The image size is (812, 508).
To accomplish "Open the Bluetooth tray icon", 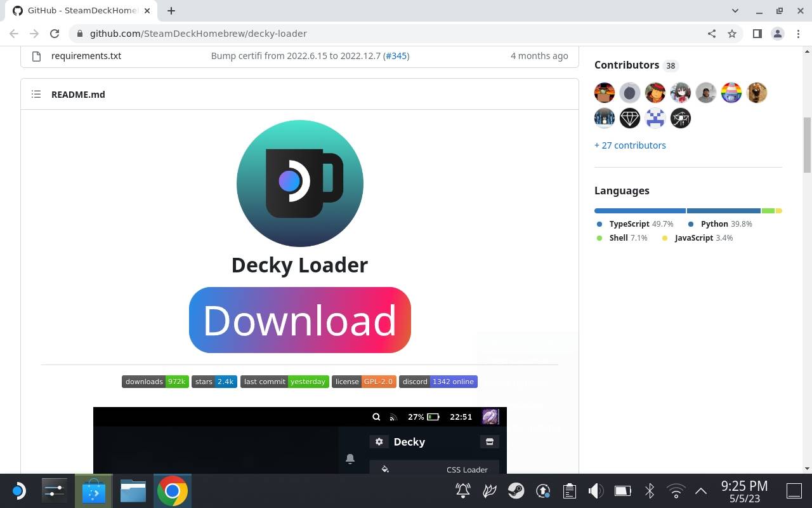I will [649, 491].
